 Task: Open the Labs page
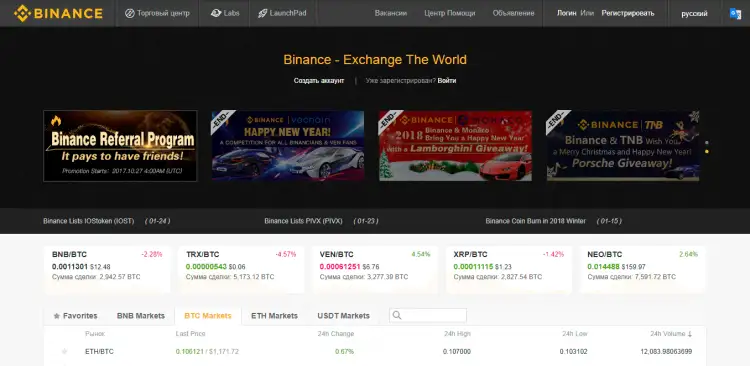click(225, 13)
